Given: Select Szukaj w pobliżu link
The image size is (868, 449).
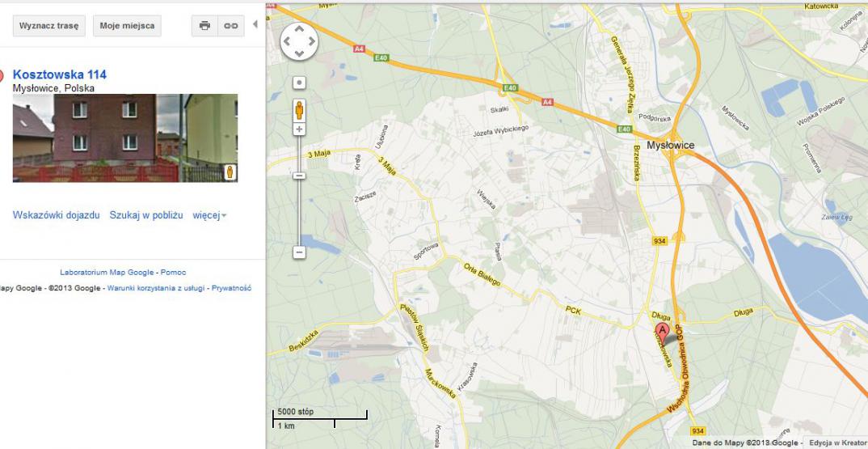Looking at the screenshot, I should point(146,215).
